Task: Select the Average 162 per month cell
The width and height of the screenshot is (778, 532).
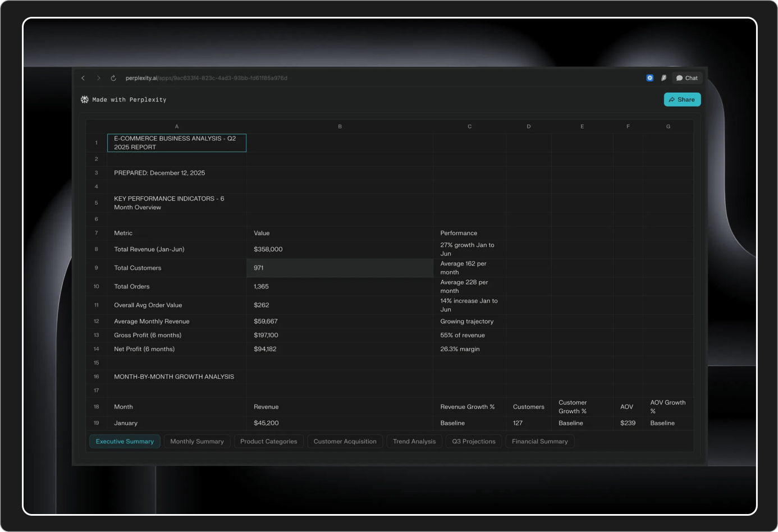Action: pos(470,268)
